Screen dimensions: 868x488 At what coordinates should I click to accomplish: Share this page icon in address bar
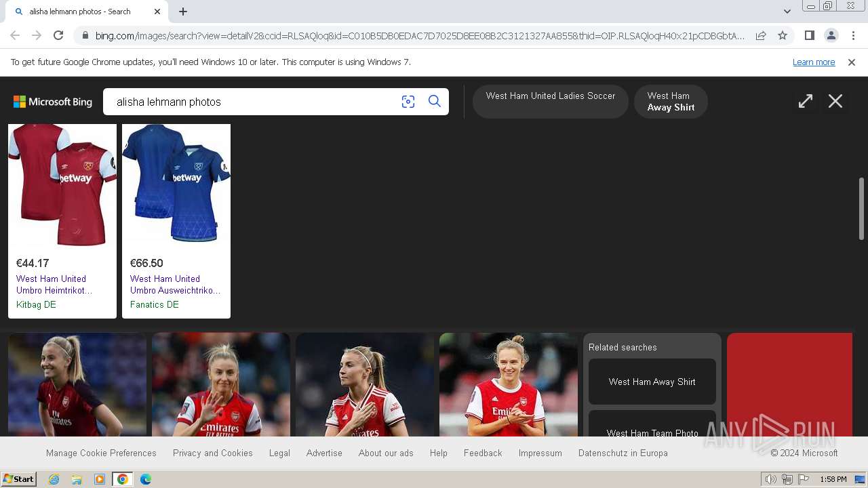click(761, 35)
